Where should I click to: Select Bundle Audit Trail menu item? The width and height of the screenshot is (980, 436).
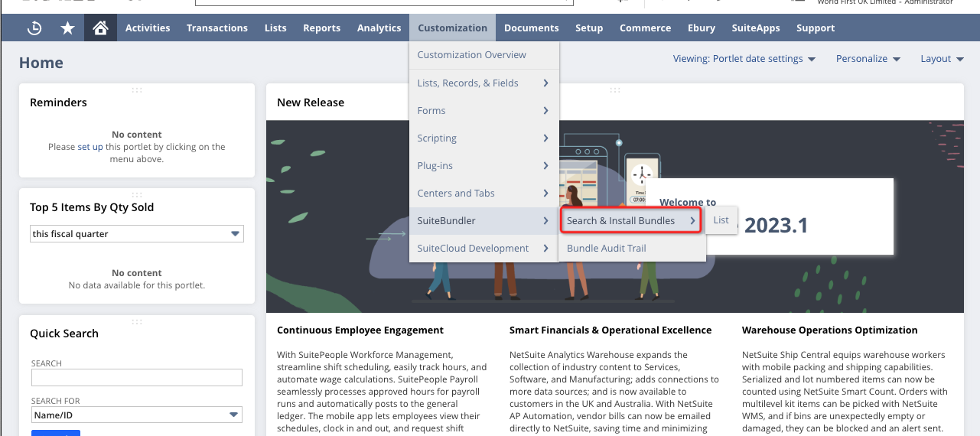pyautogui.click(x=606, y=249)
